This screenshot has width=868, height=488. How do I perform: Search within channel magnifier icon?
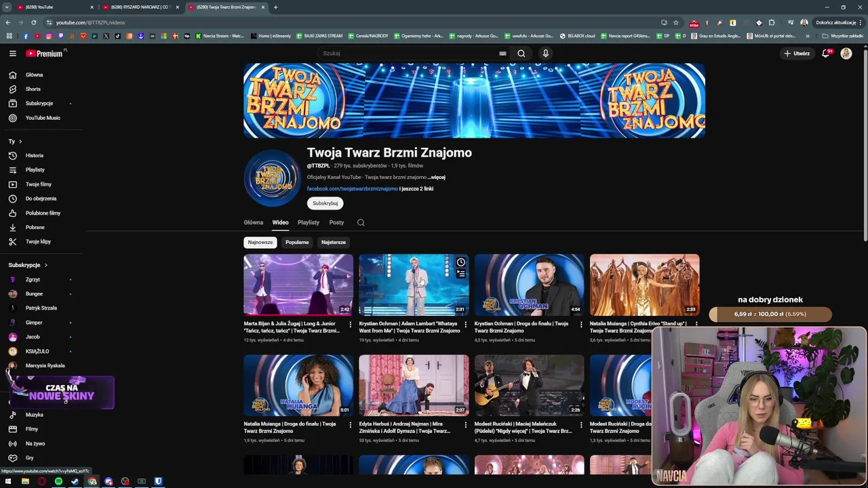coord(361,222)
